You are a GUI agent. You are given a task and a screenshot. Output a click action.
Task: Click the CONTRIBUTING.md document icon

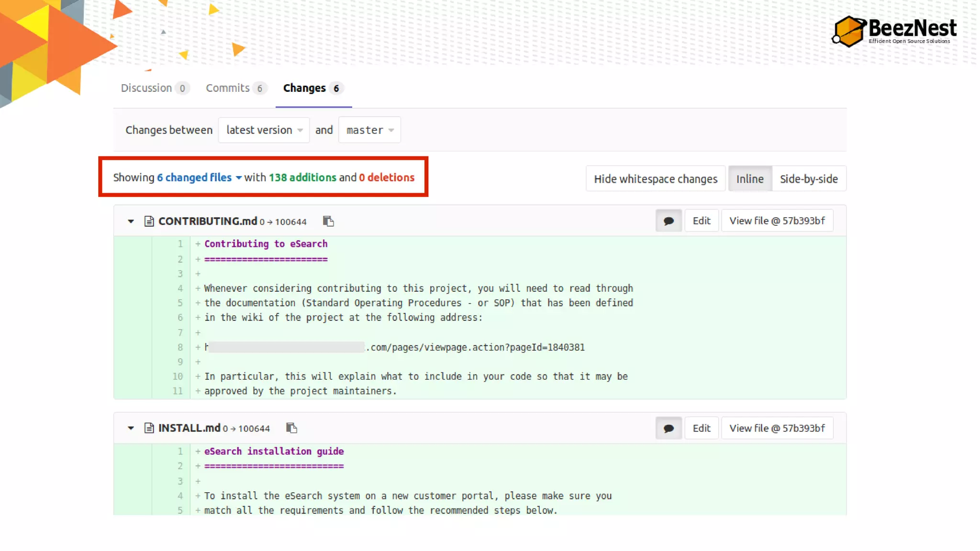tap(149, 221)
